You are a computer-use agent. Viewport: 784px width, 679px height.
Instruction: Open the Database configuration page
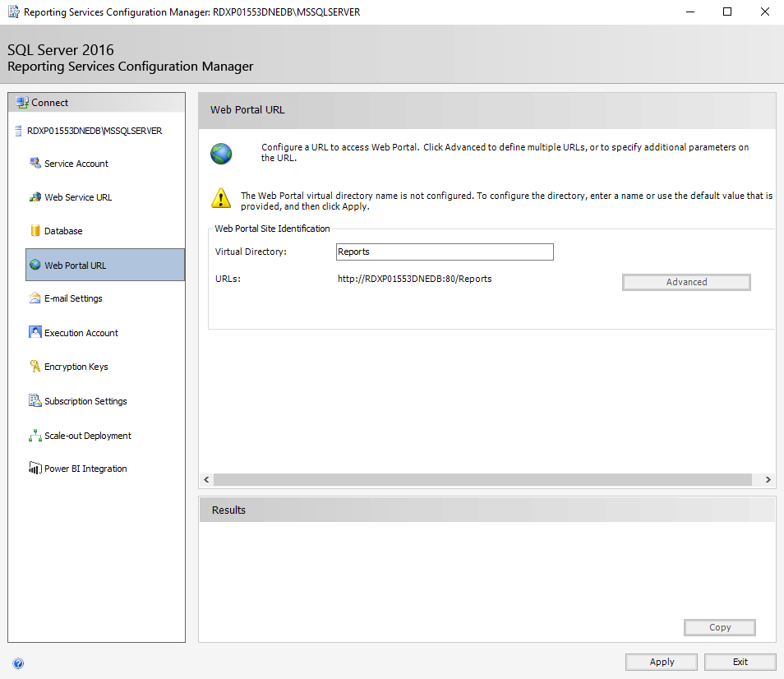(x=63, y=231)
